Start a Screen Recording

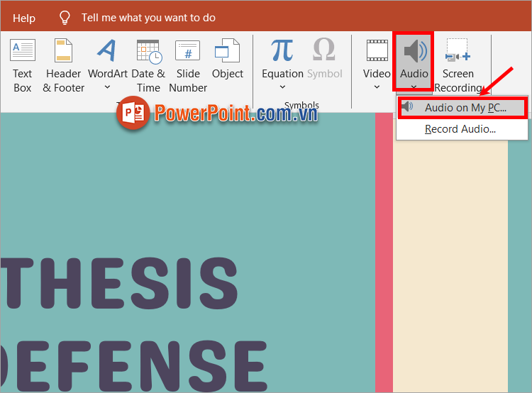pos(458,65)
